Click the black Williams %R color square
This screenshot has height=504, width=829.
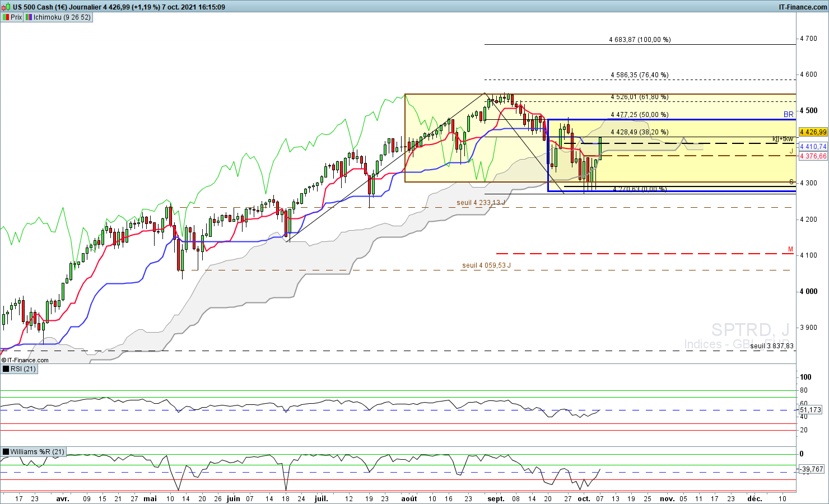[x=6, y=452]
